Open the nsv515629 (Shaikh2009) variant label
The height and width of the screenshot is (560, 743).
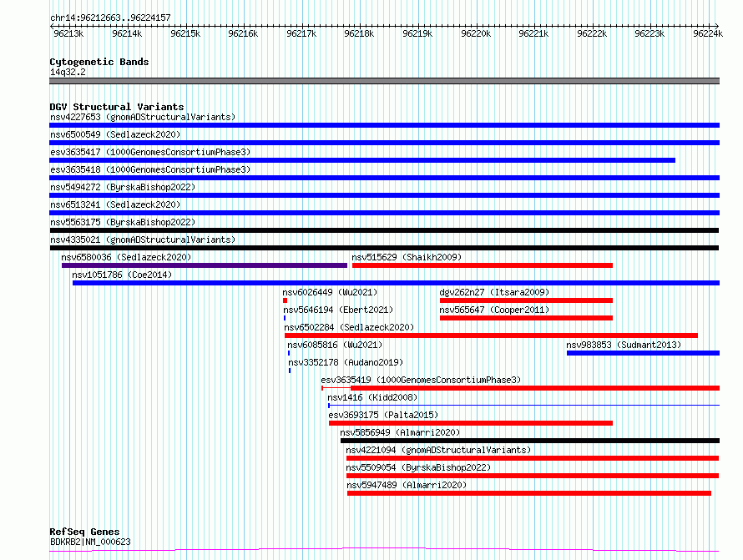[407, 257]
